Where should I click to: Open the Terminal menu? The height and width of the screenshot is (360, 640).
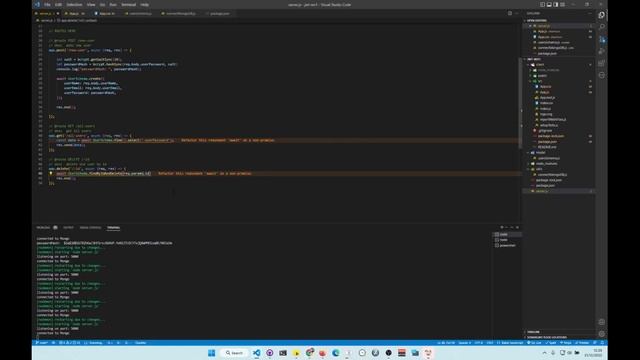pyautogui.click(x=128, y=4)
